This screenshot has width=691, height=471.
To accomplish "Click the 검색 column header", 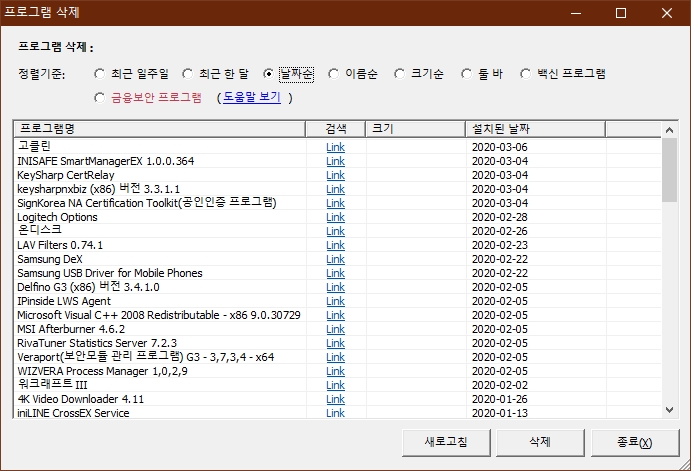I will point(336,129).
